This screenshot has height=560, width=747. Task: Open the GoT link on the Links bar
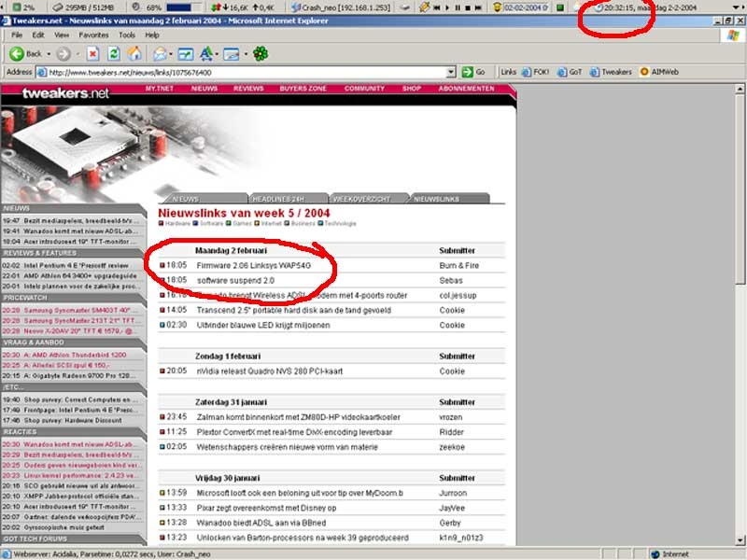point(570,72)
